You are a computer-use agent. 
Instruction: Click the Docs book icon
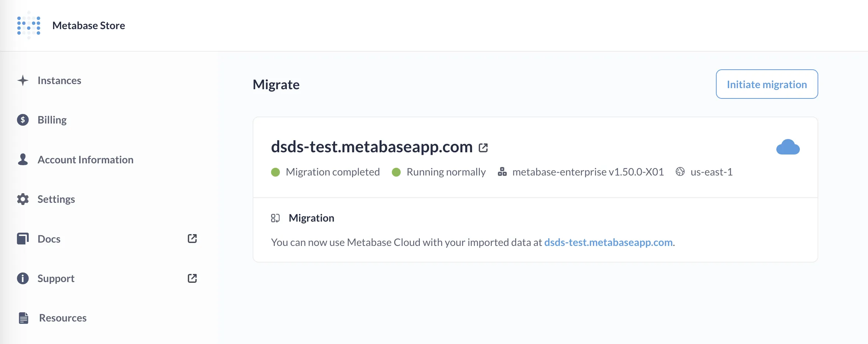[x=23, y=239]
